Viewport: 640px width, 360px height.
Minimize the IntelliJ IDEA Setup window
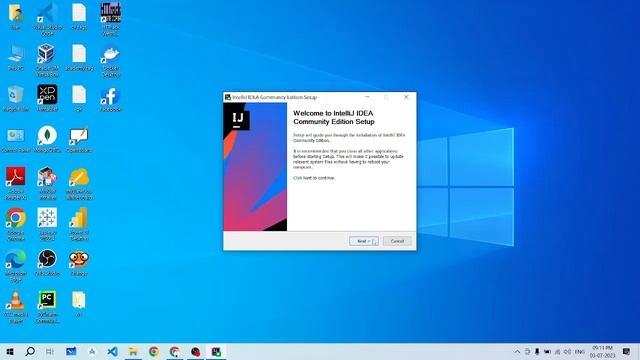367,97
